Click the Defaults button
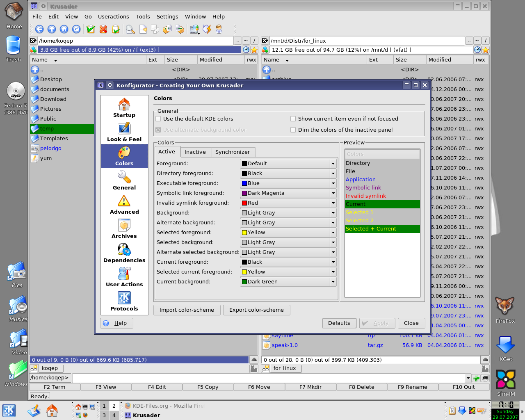The height and width of the screenshot is (420, 525). coord(339,323)
